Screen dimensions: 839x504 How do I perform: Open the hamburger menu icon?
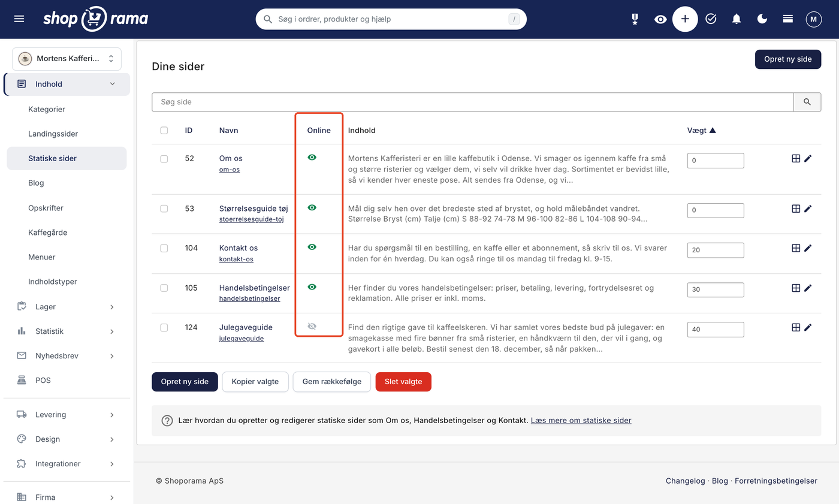[x=19, y=19]
